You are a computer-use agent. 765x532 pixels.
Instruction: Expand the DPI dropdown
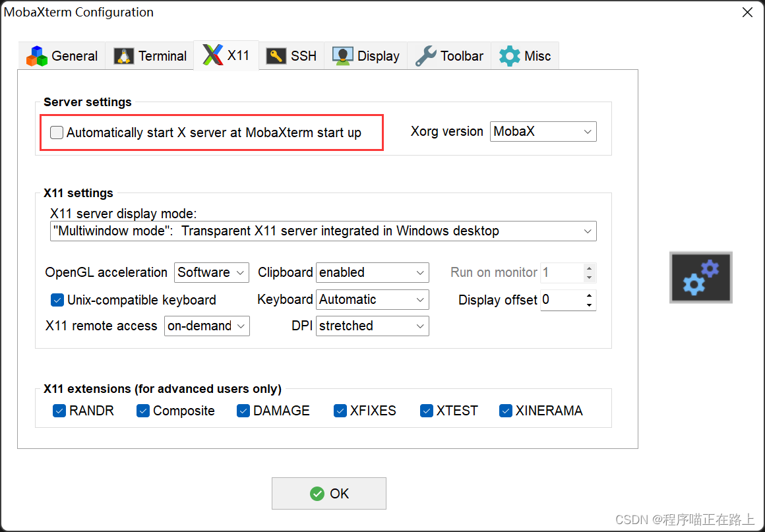tap(372, 326)
